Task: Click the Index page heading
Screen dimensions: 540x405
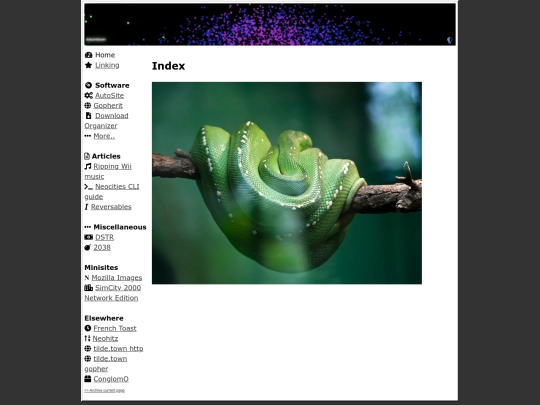Action: pos(168,66)
